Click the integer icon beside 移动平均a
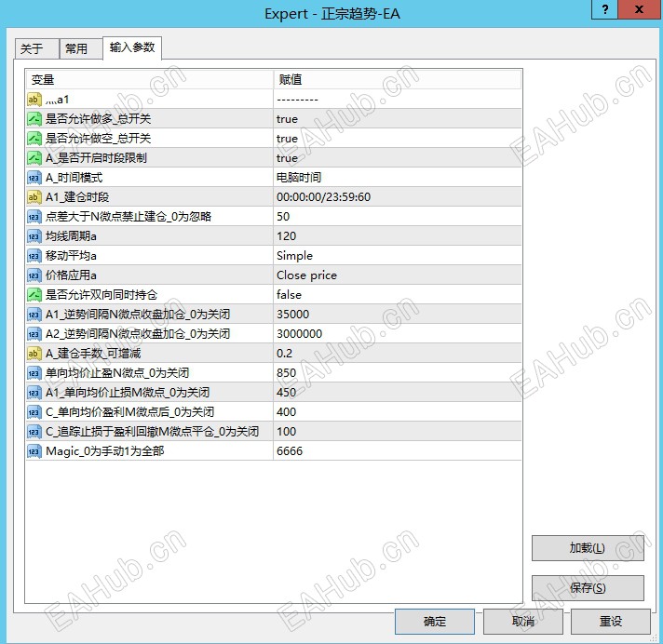 pyautogui.click(x=34, y=256)
